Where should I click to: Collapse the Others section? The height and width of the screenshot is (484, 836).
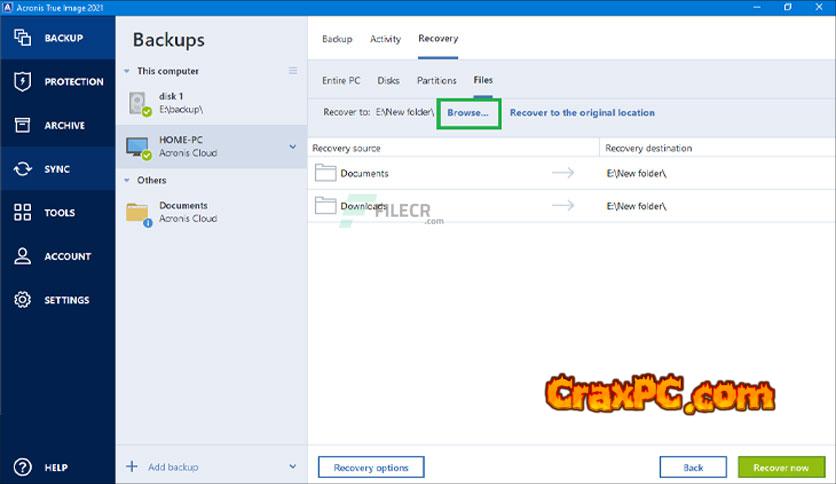(127, 181)
